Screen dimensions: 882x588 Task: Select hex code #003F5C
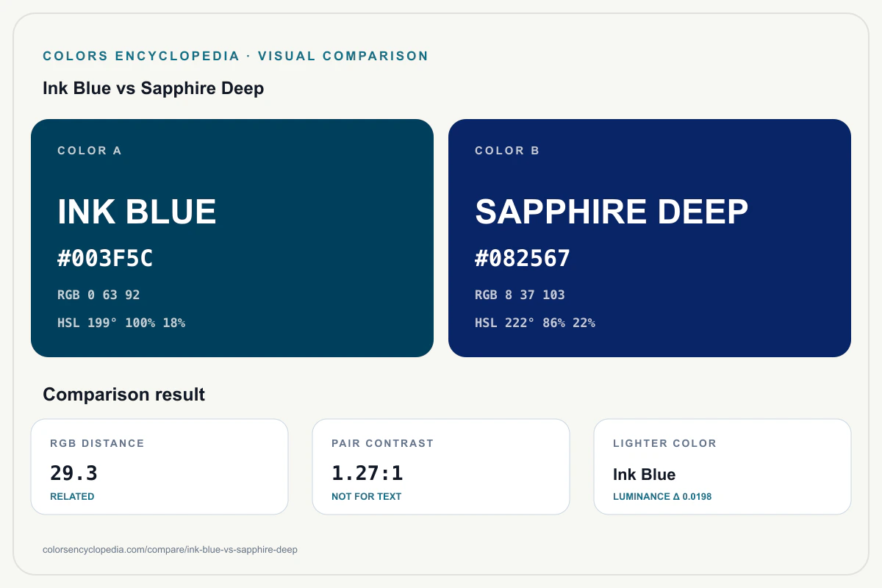[x=105, y=259]
